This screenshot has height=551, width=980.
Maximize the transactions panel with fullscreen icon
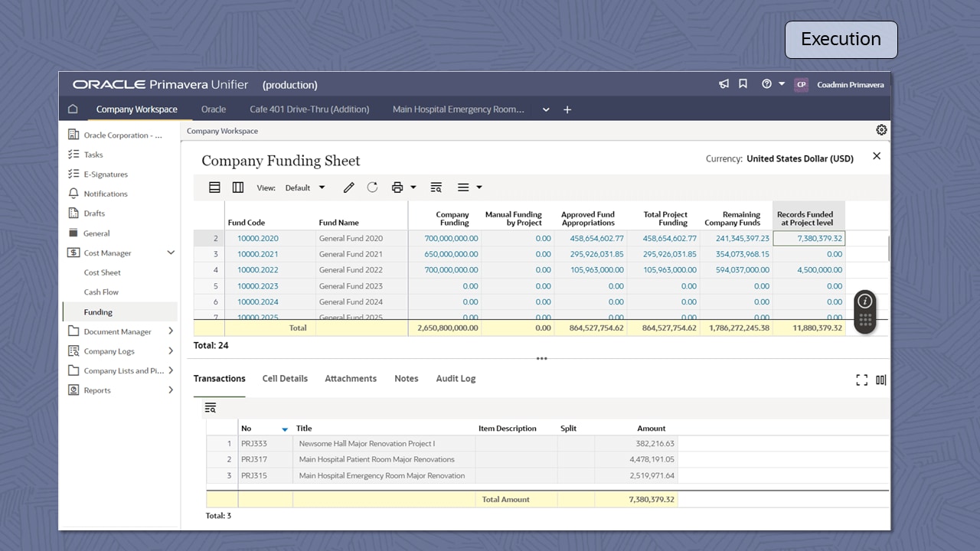(861, 380)
